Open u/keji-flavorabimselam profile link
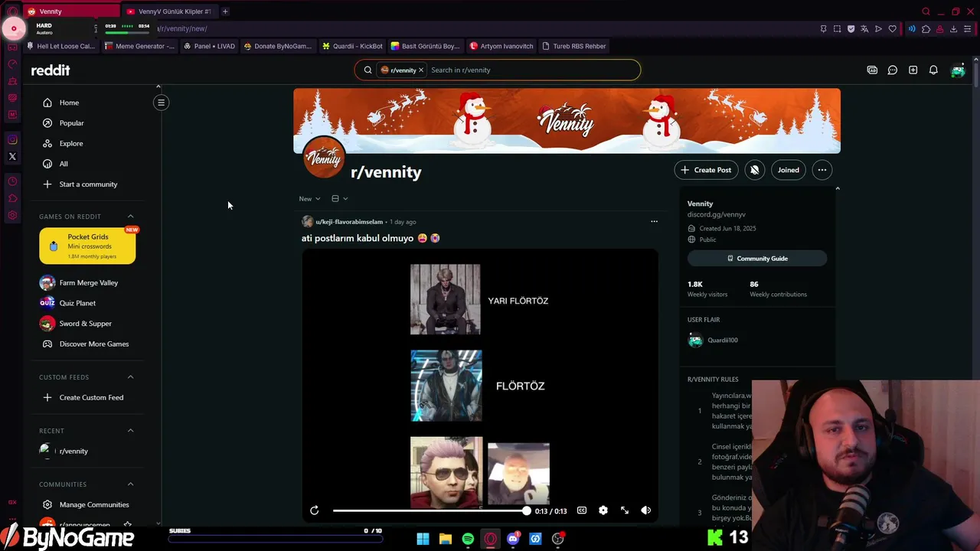Image resolution: width=980 pixels, height=551 pixels. (349, 222)
